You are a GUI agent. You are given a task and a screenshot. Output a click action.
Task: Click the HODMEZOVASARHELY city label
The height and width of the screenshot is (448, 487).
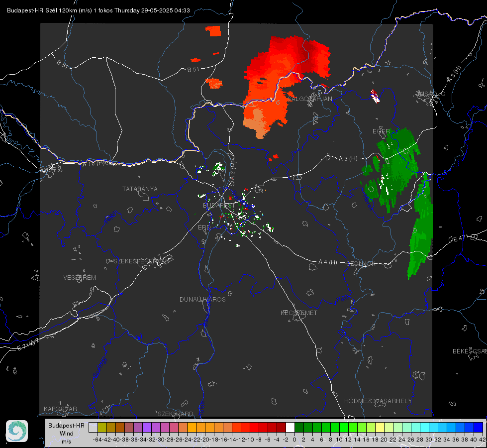pyautogui.click(x=378, y=401)
